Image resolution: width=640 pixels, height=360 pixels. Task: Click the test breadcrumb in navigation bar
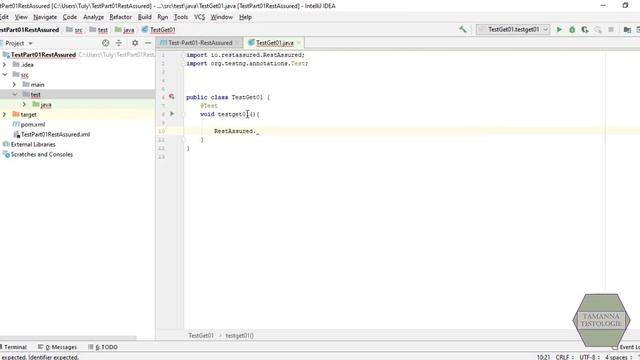coord(98,30)
